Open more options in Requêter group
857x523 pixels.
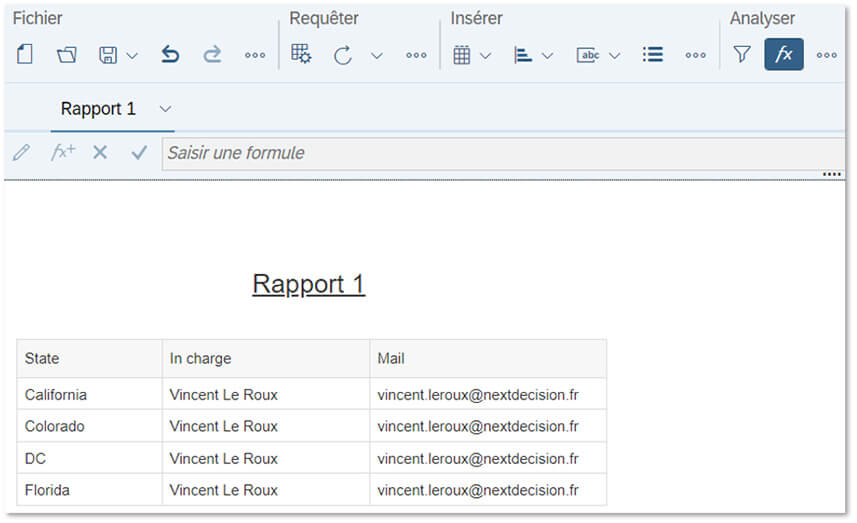coord(416,55)
